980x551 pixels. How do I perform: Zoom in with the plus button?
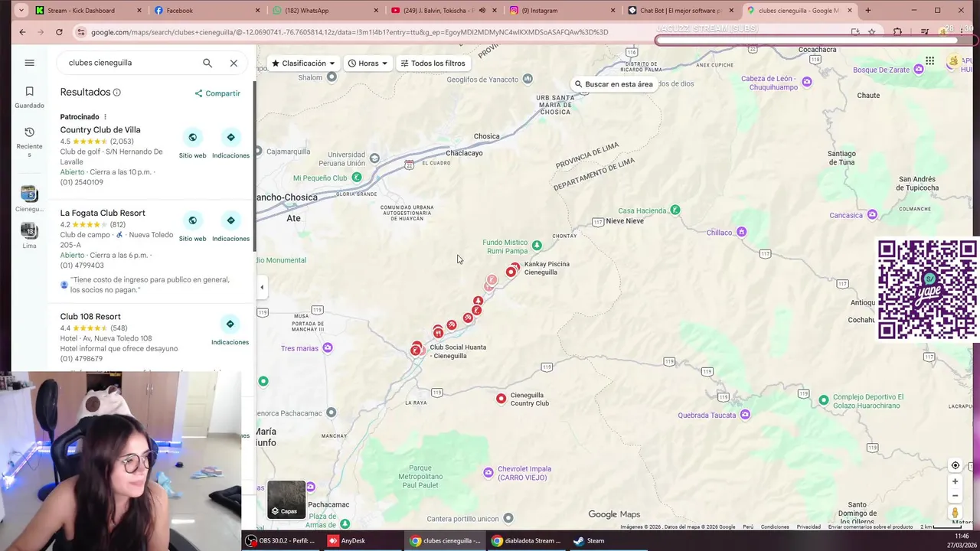click(x=955, y=481)
